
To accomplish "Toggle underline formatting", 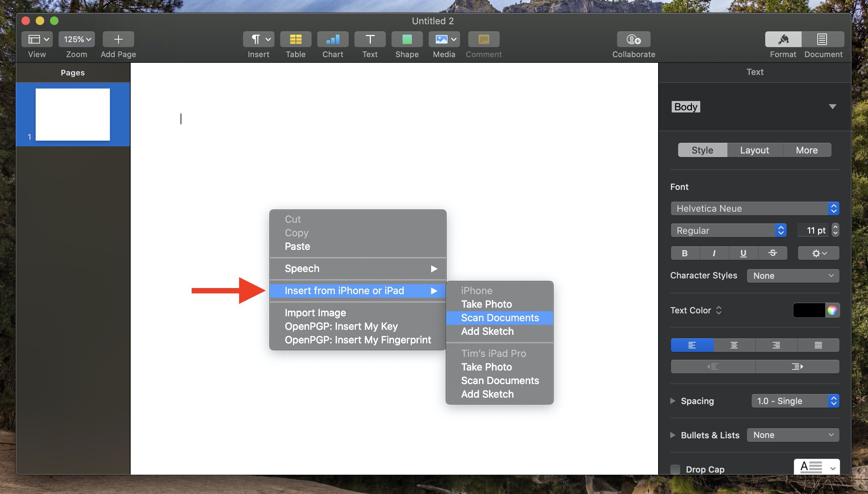I will pos(743,253).
